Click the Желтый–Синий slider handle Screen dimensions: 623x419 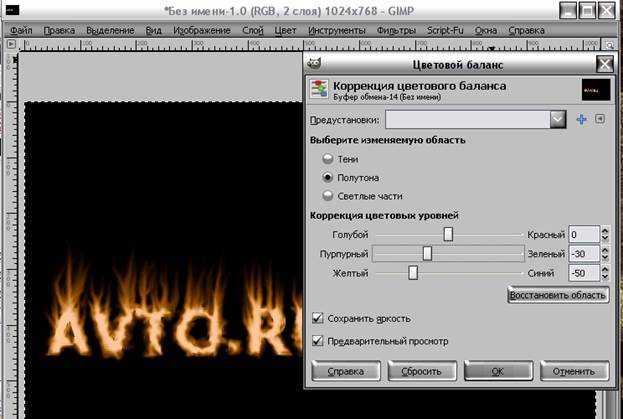pos(413,273)
